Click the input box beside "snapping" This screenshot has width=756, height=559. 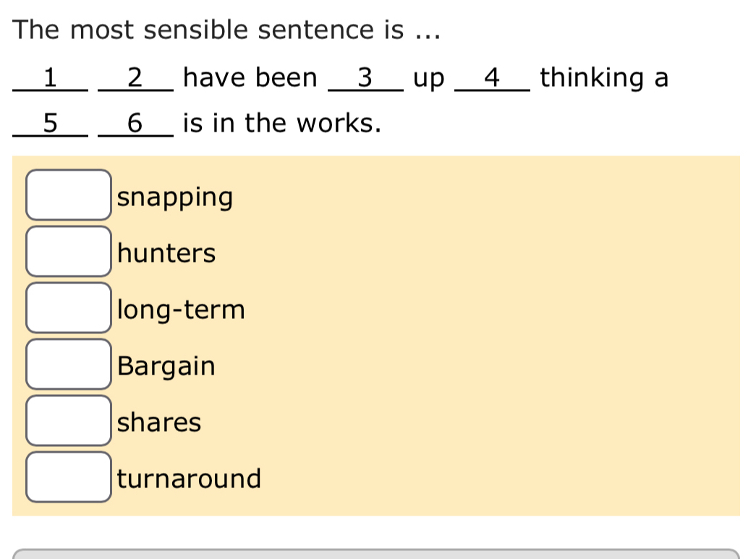tap(67, 195)
